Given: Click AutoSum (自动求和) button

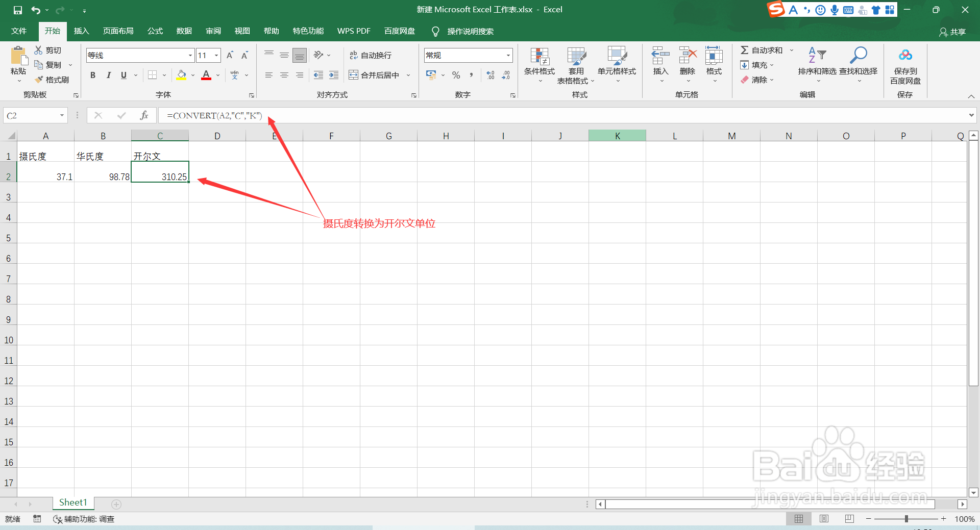Looking at the screenshot, I should pyautogui.click(x=762, y=50).
